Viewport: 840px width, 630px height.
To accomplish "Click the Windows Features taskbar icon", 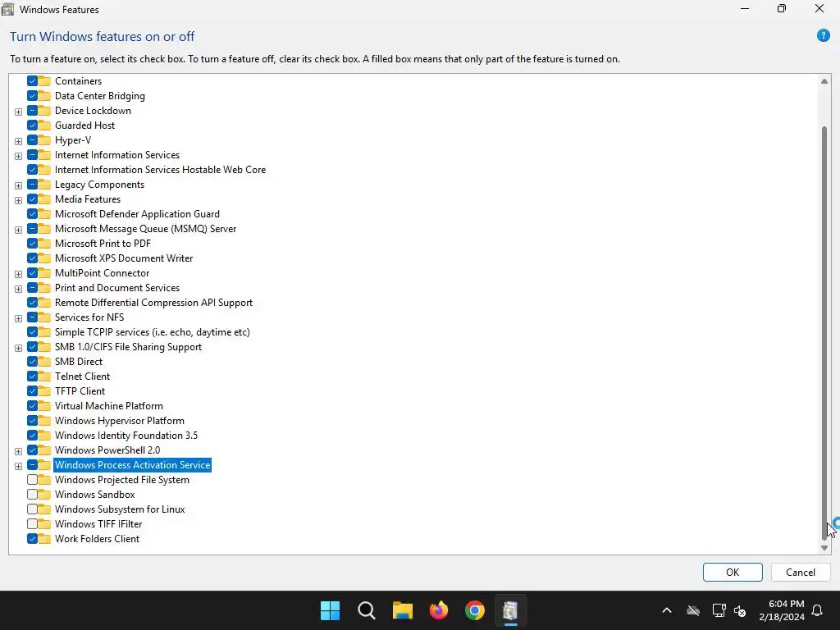I will 510,610.
